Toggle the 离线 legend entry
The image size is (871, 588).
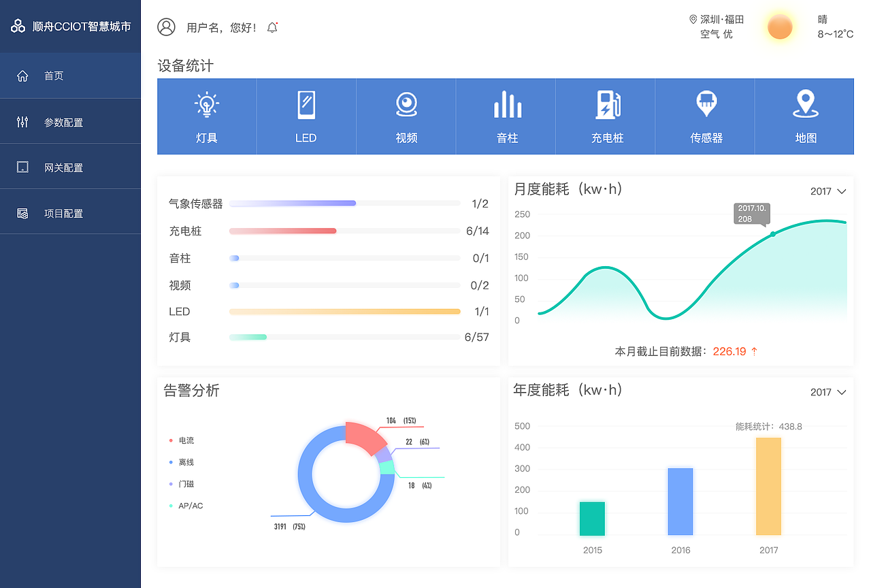click(182, 462)
